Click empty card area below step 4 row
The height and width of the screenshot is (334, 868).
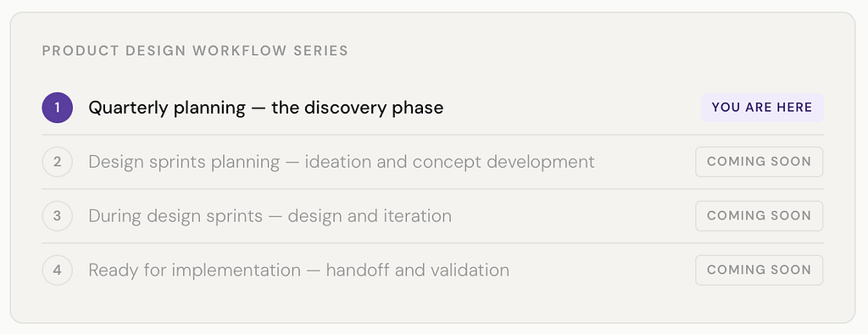[432, 303]
